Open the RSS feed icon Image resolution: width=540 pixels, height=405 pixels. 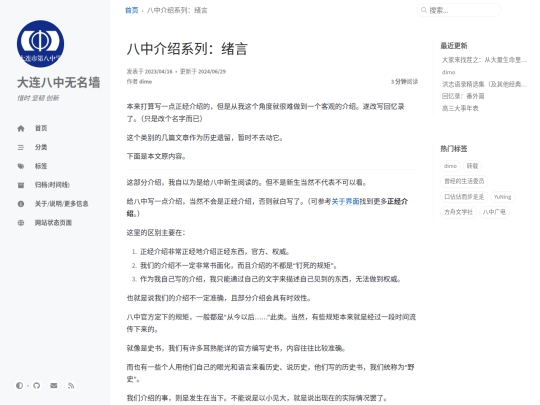tap(71, 385)
